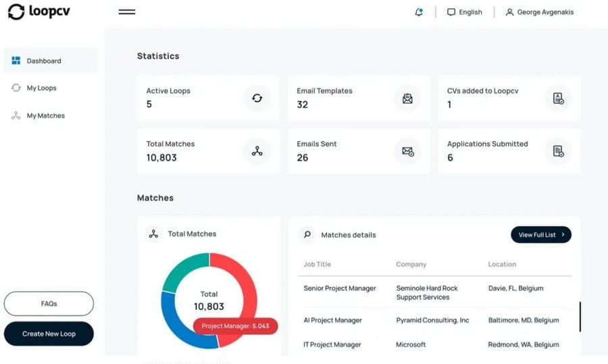
Task: Click the Matches details search icon
Action: (307, 234)
